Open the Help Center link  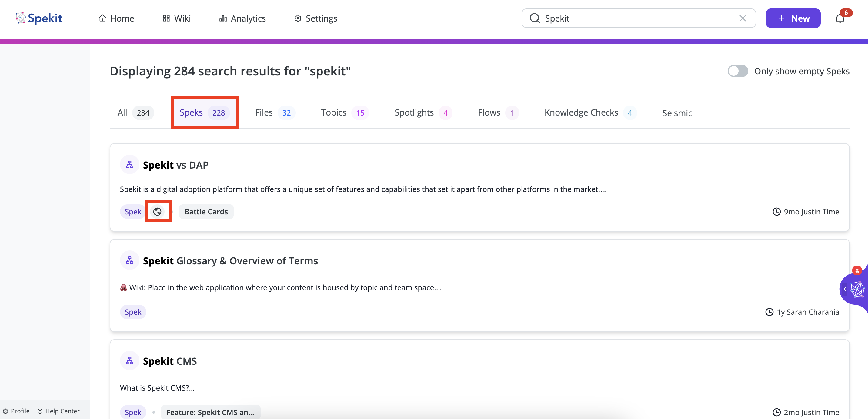click(58, 411)
